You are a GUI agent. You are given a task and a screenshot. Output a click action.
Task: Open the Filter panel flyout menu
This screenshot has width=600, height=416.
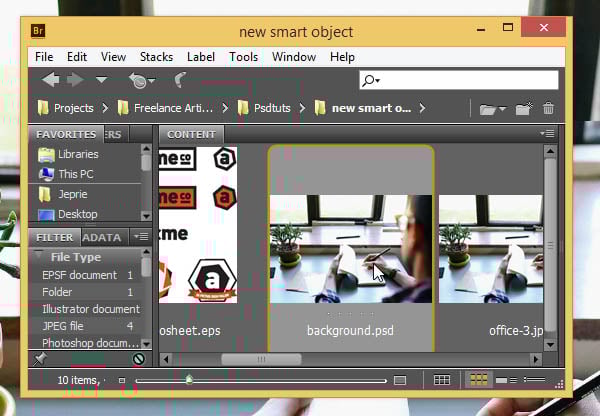coord(141,237)
